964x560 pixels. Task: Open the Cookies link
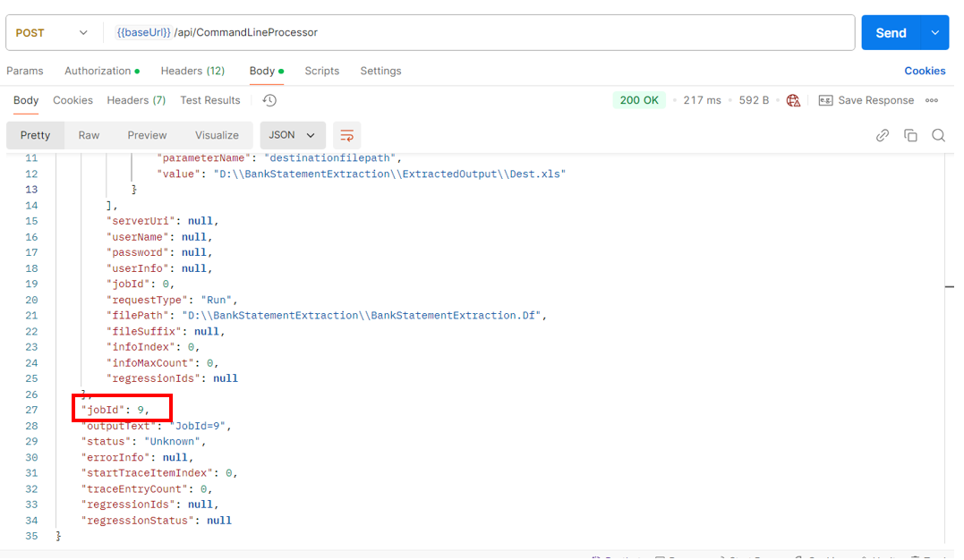coord(925,71)
